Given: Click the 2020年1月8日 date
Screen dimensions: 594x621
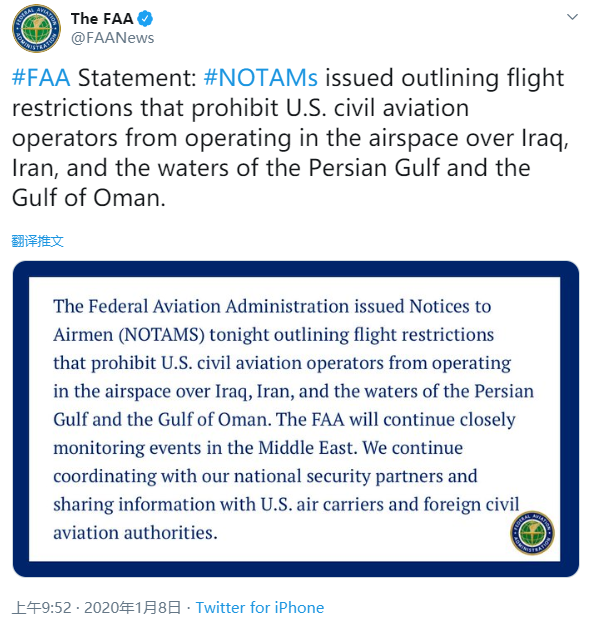Looking at the screenshot, I should point(132,608).
